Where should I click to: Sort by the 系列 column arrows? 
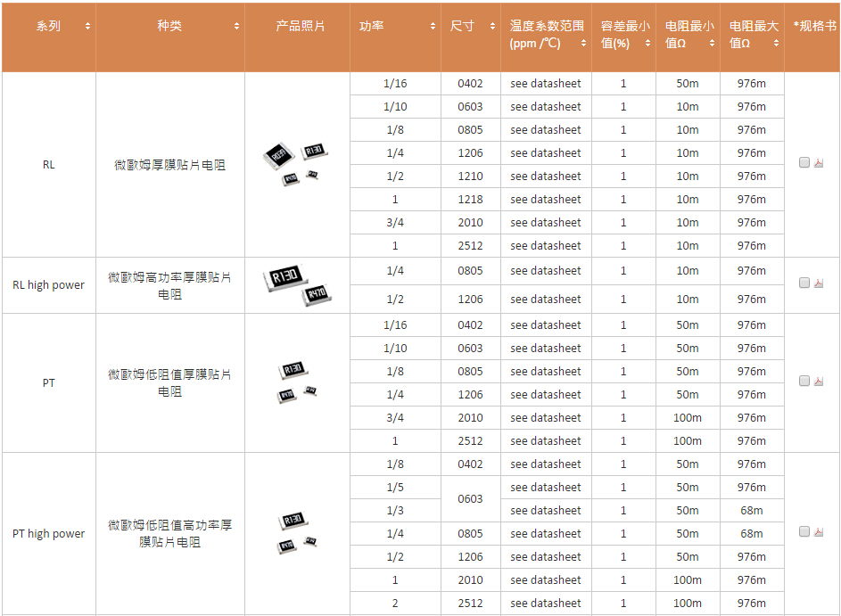[87, 27]
